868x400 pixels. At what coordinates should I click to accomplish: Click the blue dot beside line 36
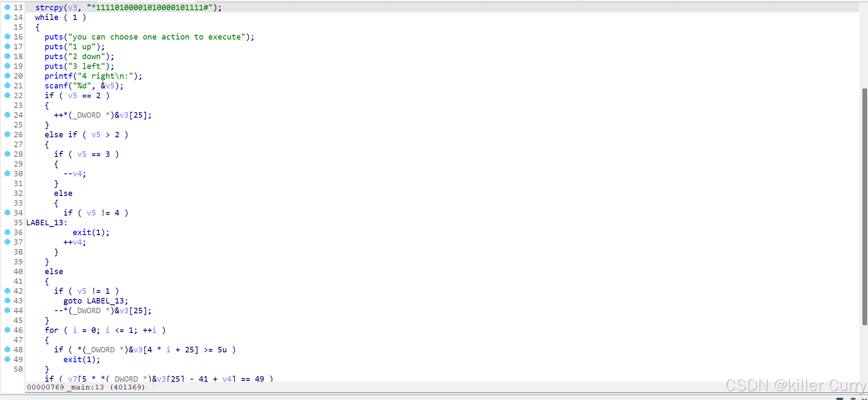pyautogui.click(x=8, y=232)
